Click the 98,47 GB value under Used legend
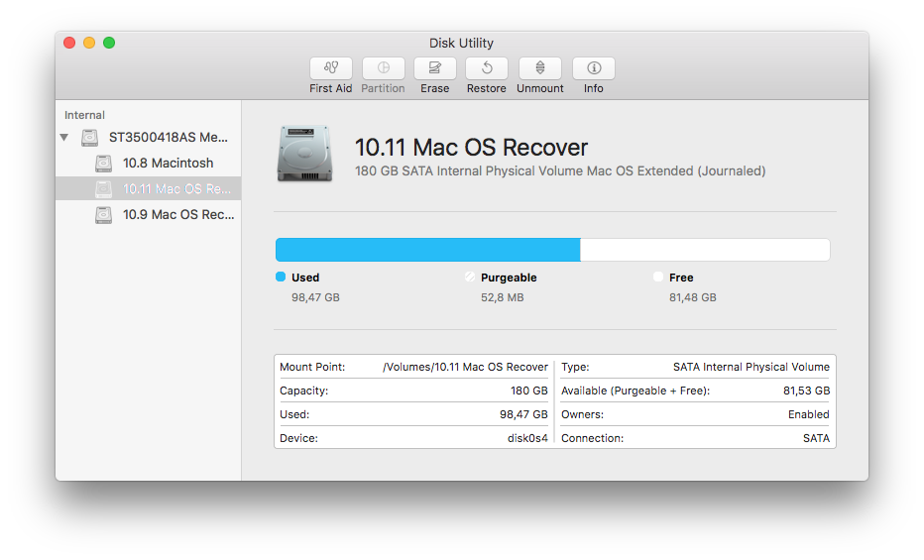Image resolution: width=924 pixels, height=560 pixels. (x=315, y=297)
